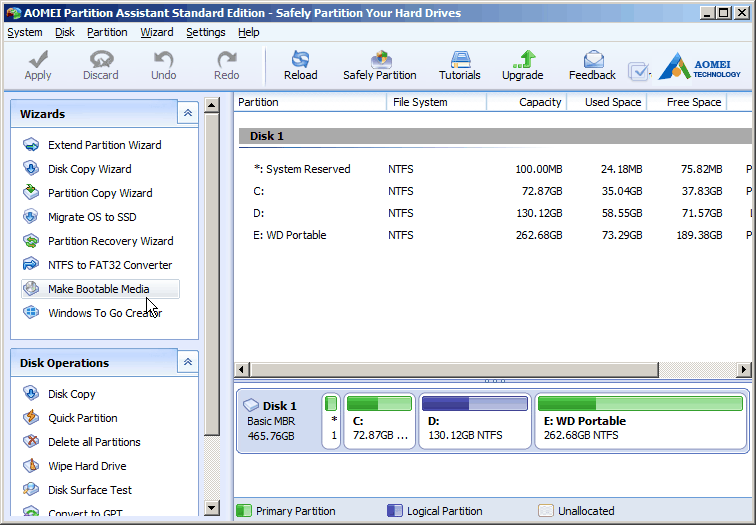Screen dimensions: 756x525
Task: Click partition list scroll left arrow
Action: coord(242,370)
